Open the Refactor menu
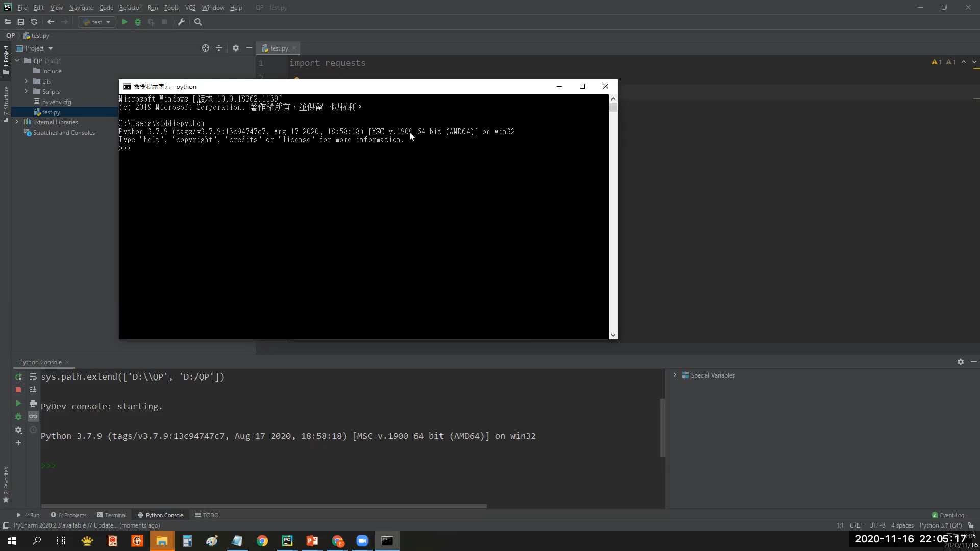 point(130,8)
